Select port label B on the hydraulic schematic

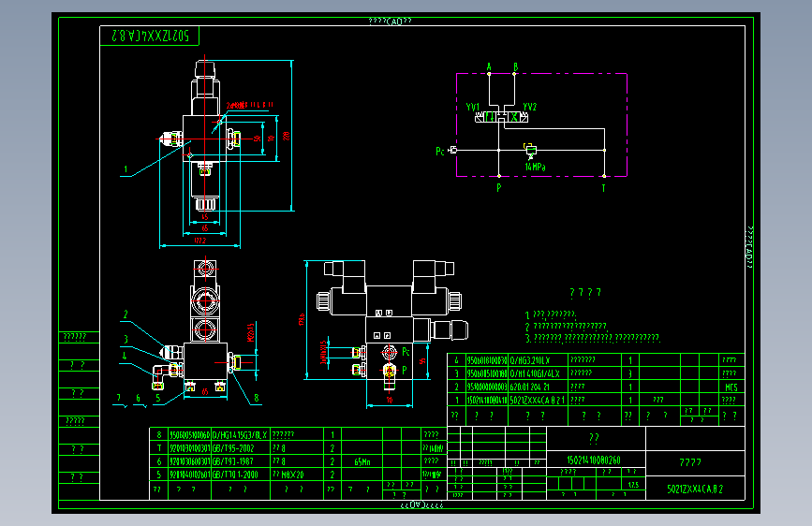tap(515, 66)
